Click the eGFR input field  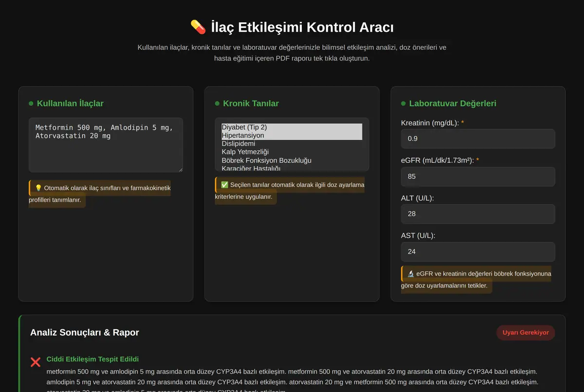(478, 177)
